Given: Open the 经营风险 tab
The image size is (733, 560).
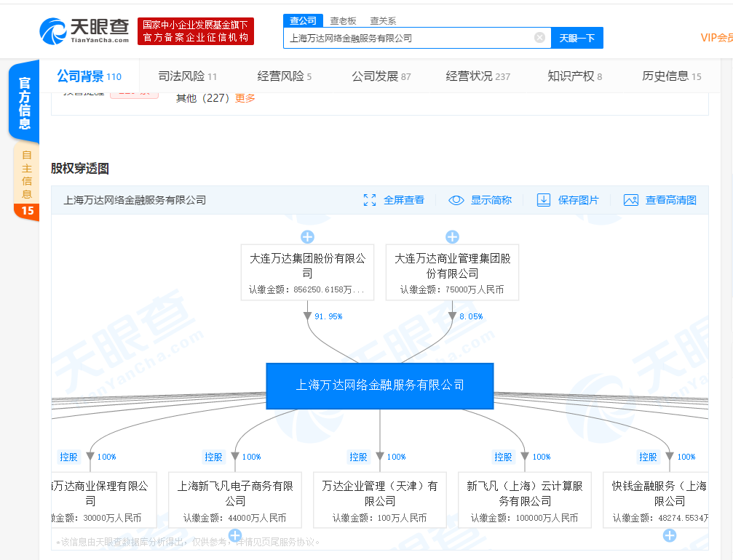Looking at the screenshot, I should [x=284, y=76].
